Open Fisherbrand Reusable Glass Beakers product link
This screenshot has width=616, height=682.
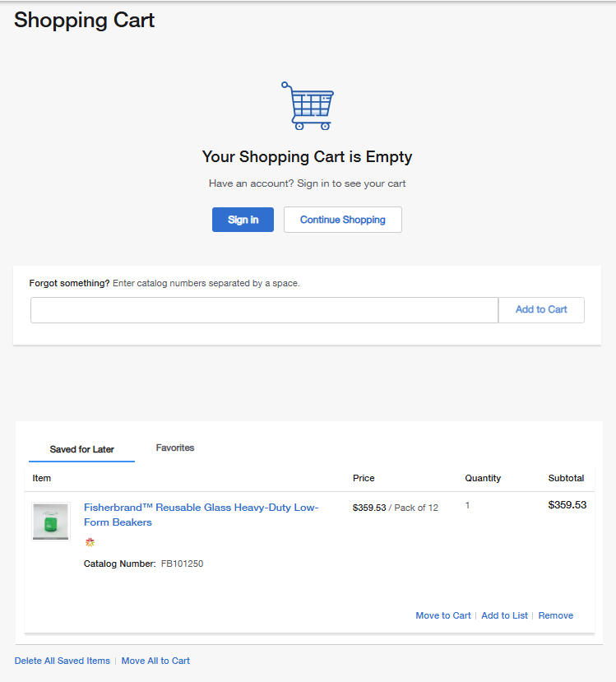click(x=201, y=514)
